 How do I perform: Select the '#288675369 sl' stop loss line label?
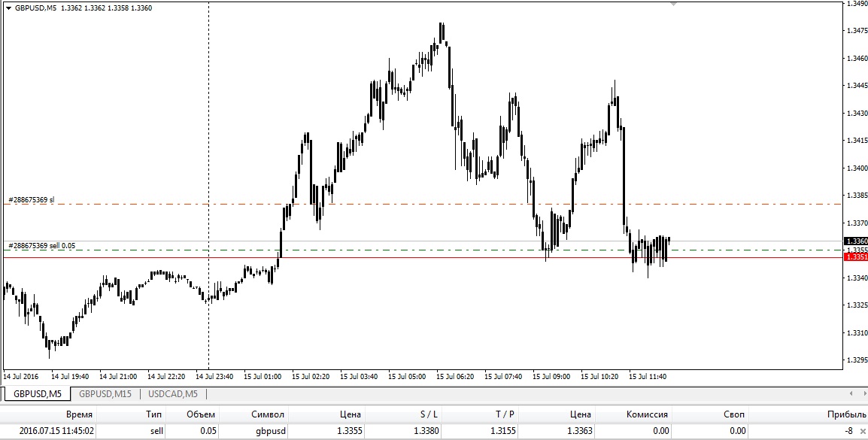32,199
